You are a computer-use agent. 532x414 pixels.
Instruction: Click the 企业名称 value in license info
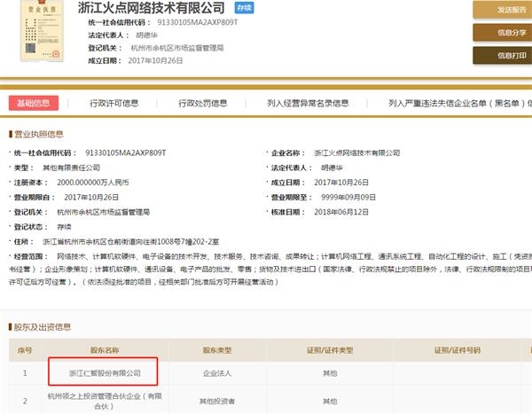click(x=357, y=153)
